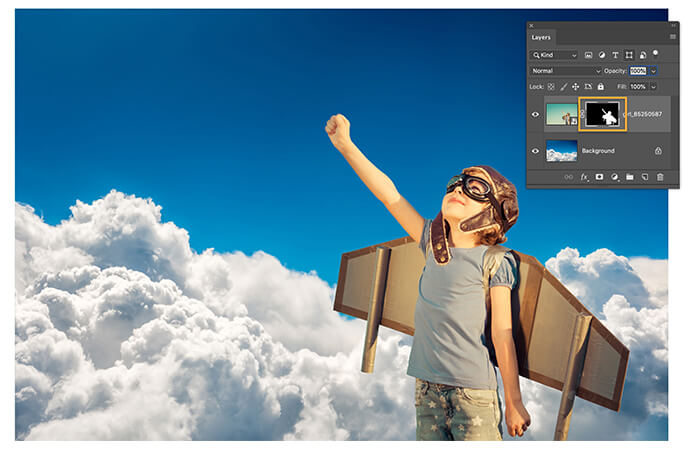Filter for smart objects icon

point(642,55)
